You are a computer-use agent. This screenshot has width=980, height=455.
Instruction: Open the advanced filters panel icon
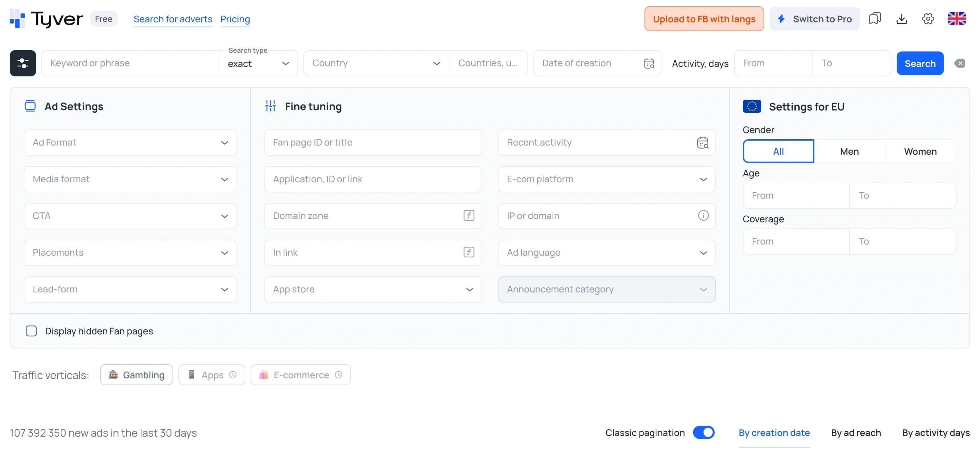(x=22, y=63)
